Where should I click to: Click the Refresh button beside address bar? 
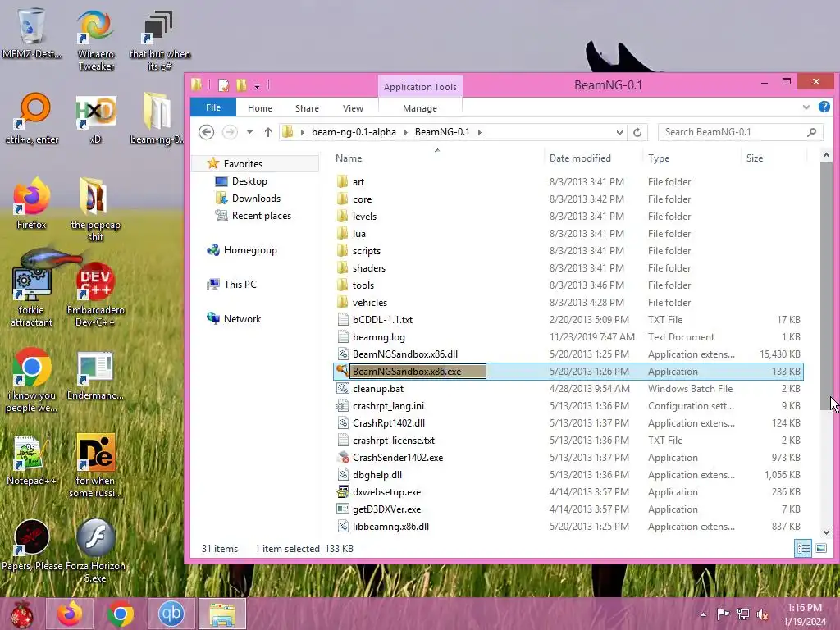point(637,132)
